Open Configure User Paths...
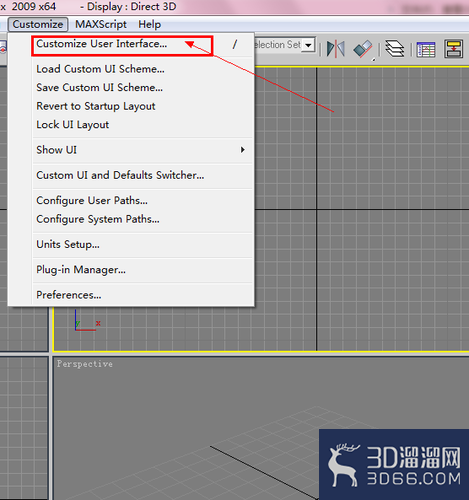Screen dimensions: 469x500 pyautogui.click(x=143, y=201)
